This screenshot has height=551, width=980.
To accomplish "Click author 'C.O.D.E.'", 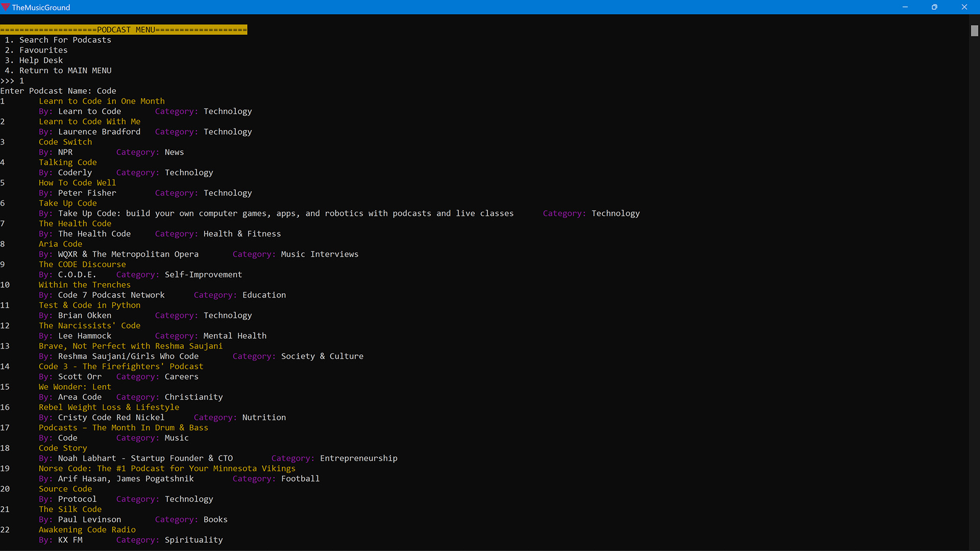I will (x=77, y=274).
